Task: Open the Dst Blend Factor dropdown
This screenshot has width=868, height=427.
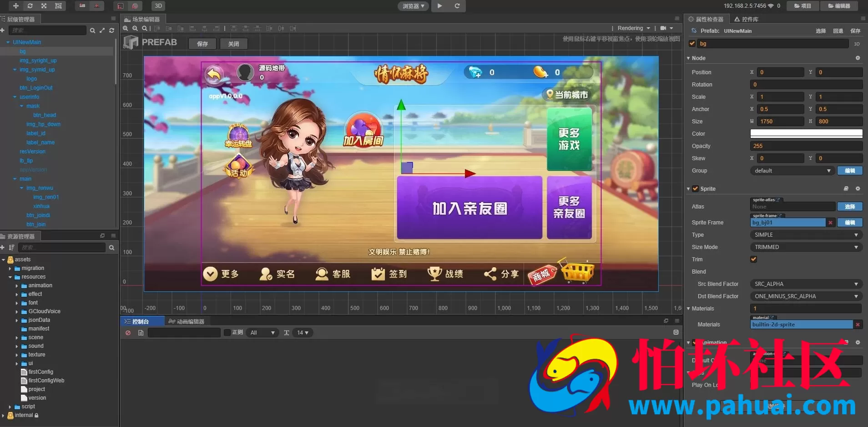Action: tap(806, 296)
